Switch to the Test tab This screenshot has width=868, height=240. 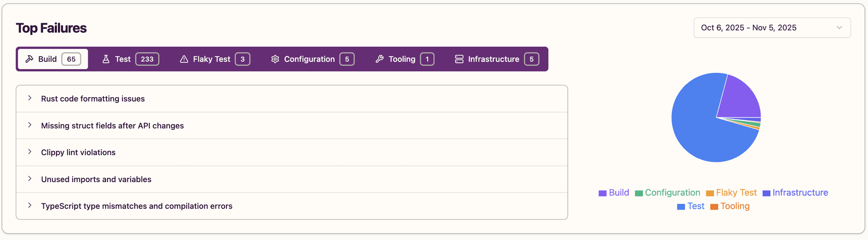130,59
